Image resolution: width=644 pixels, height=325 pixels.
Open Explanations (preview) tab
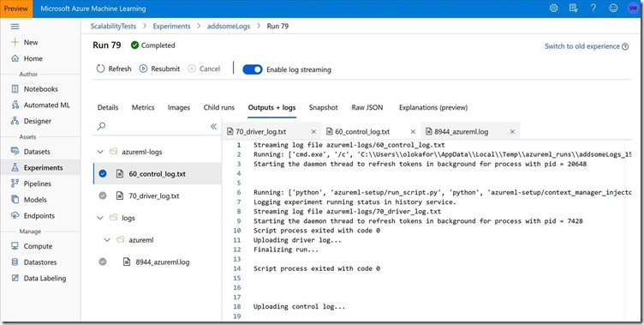pos(433,107)
